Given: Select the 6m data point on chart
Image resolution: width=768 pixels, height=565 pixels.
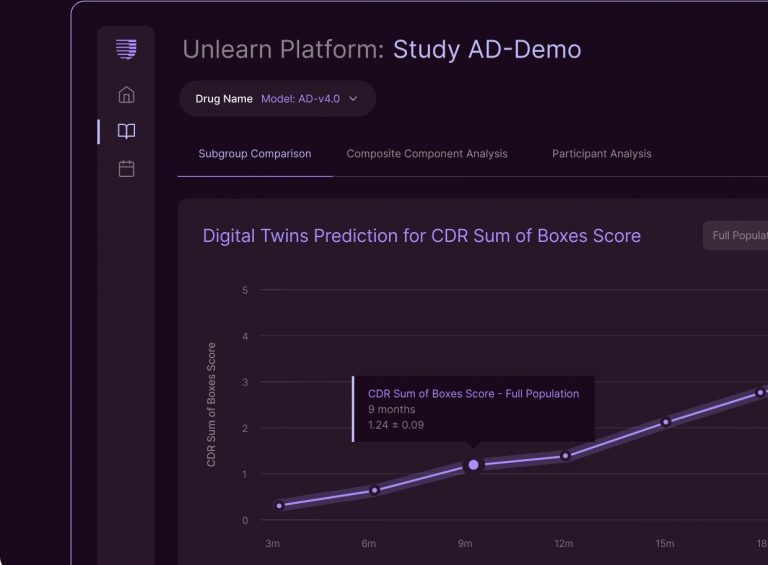Looking at the screenshot, I should click(375, 490).
